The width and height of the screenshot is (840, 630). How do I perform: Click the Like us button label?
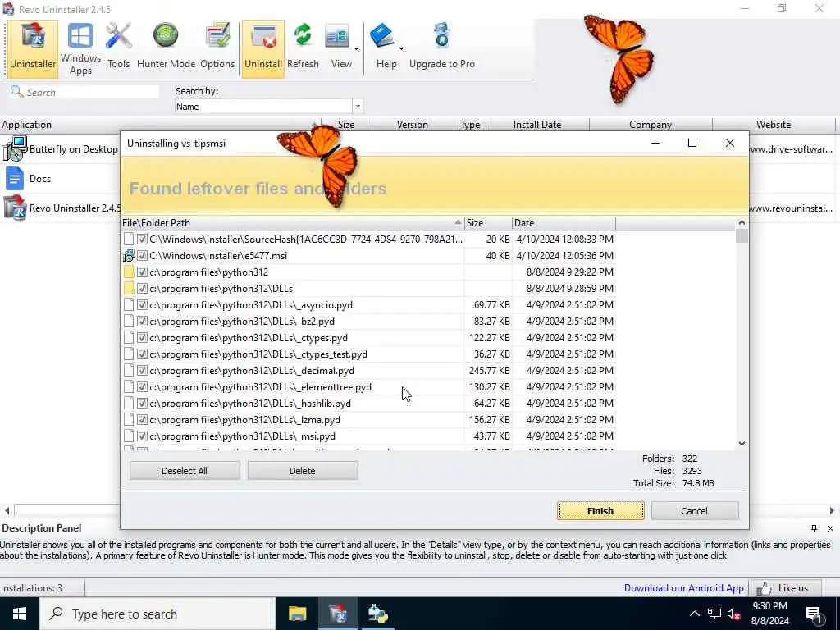[x=793, y=588]
